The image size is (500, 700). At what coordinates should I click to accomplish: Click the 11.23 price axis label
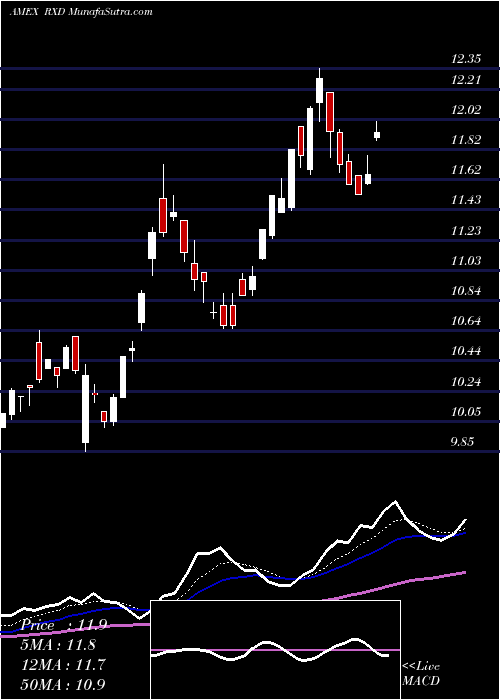pyautogui.click(x=466, y=230)
